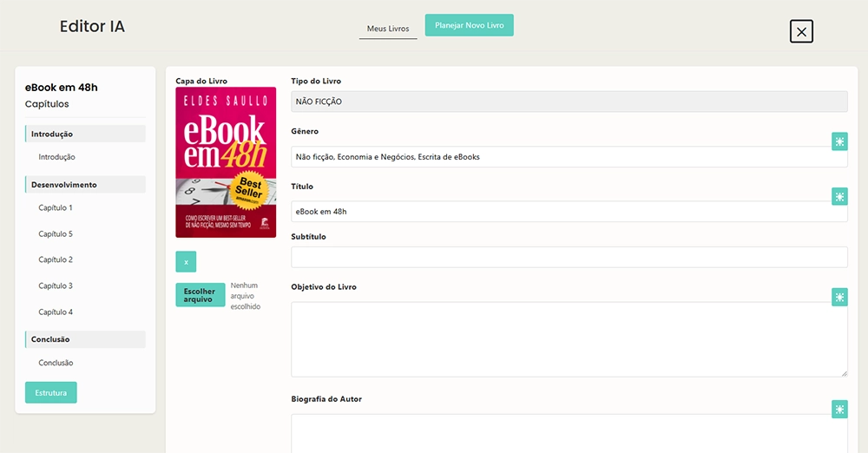Expand the Conclusão section header
The height and width of the screenshot is (453, 868).
(85, 339)
